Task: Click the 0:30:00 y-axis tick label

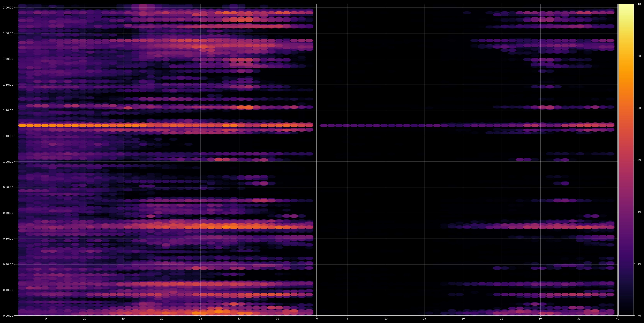Action: click(x=8, y=239)
